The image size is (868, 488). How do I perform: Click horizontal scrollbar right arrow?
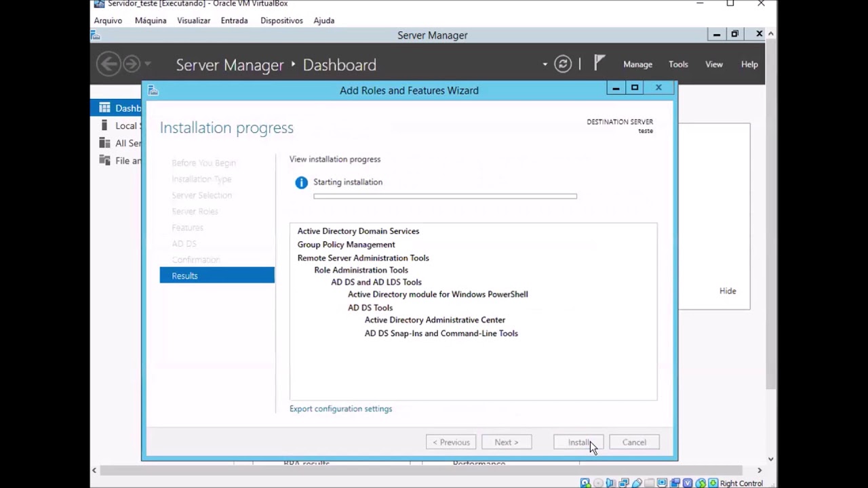click(759, 470)
